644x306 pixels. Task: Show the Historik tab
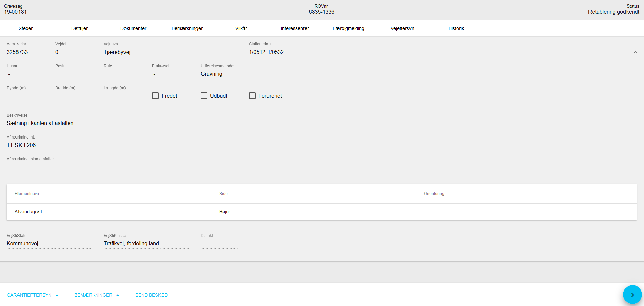coord(456,28)
